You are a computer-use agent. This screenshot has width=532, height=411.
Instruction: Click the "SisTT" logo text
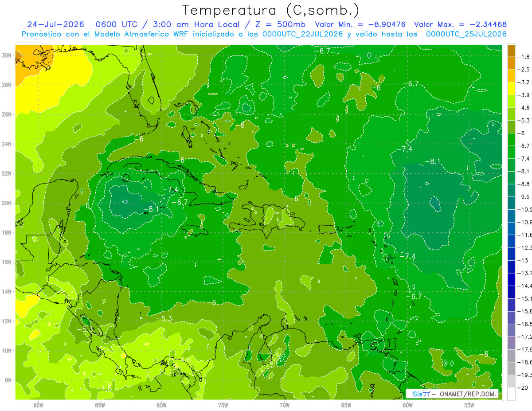pyautogui.click(x=420, y=394)
